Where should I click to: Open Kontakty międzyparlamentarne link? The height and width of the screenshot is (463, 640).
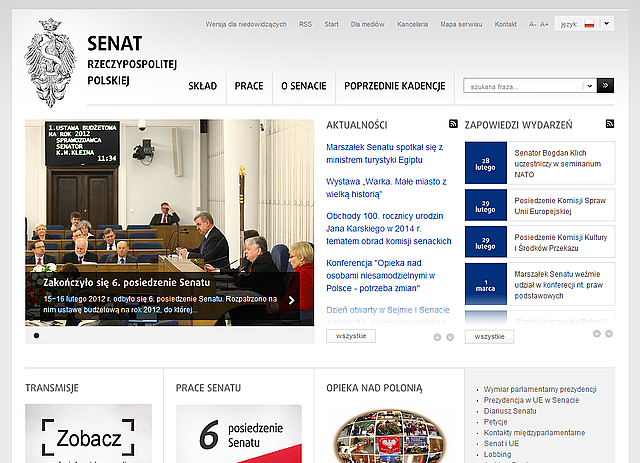tap(534, 433)
